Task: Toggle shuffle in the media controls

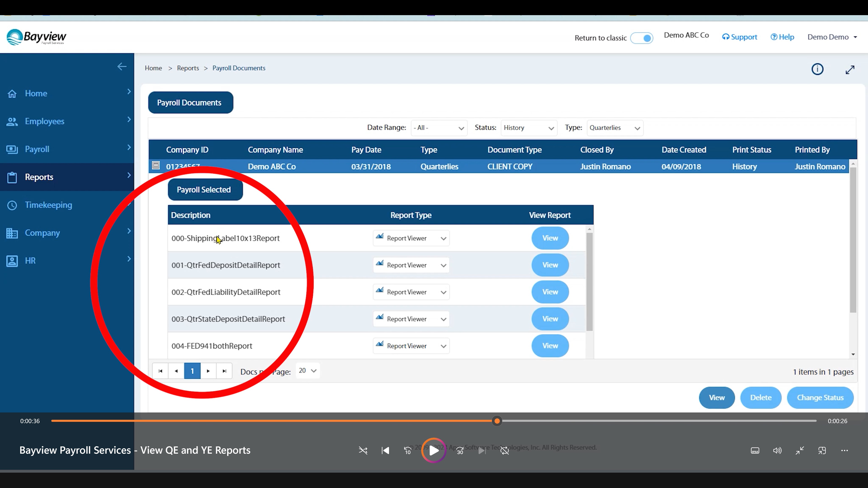Action: point(363,451)
